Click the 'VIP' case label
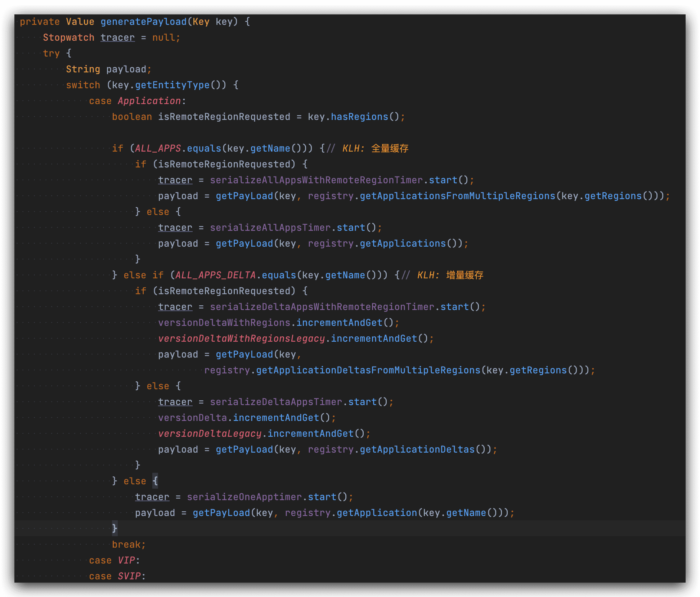Screen dimensions: 700x597 (x=126, y=561)
